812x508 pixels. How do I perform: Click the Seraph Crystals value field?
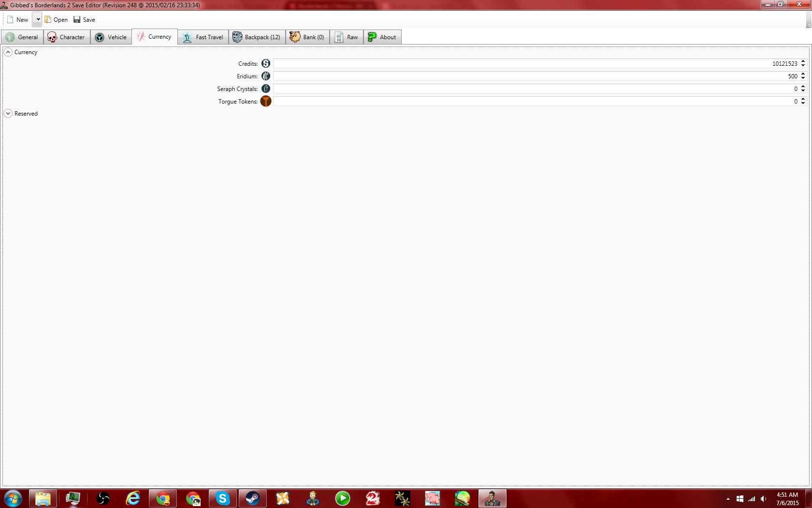tap(532, 89)
